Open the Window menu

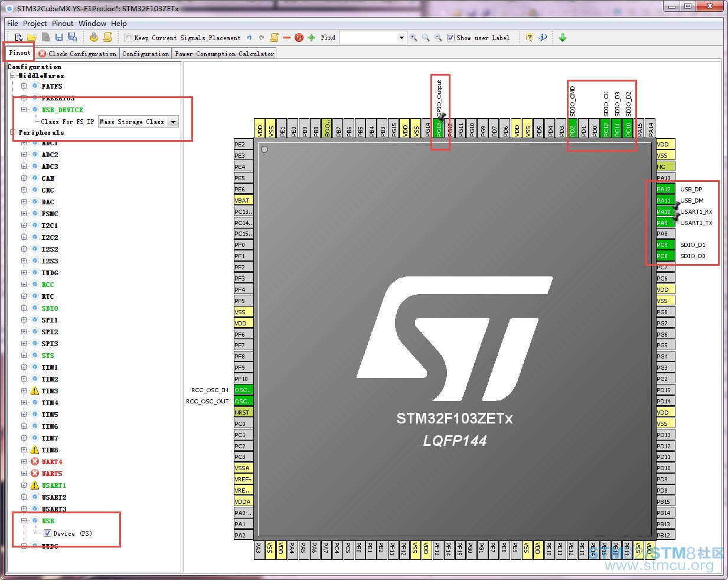[93, 24]
